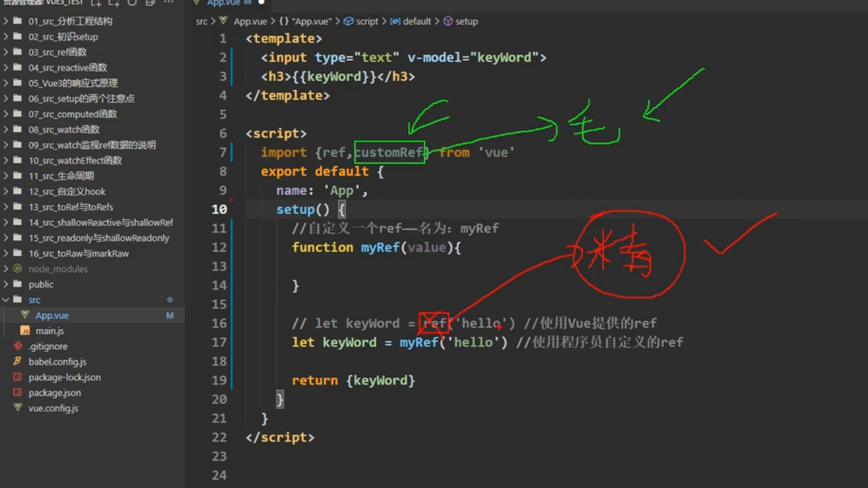Click line number 1 in the gutter
The height and width of the screenshot is (488, 868).
click(223, 38)
